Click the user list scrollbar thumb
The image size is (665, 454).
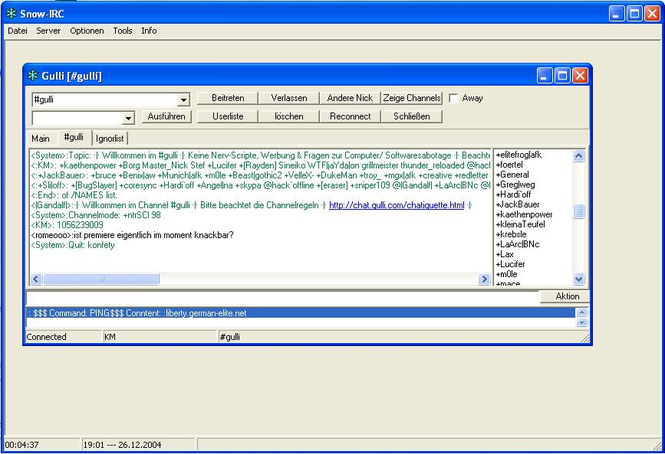click(579, 211)
